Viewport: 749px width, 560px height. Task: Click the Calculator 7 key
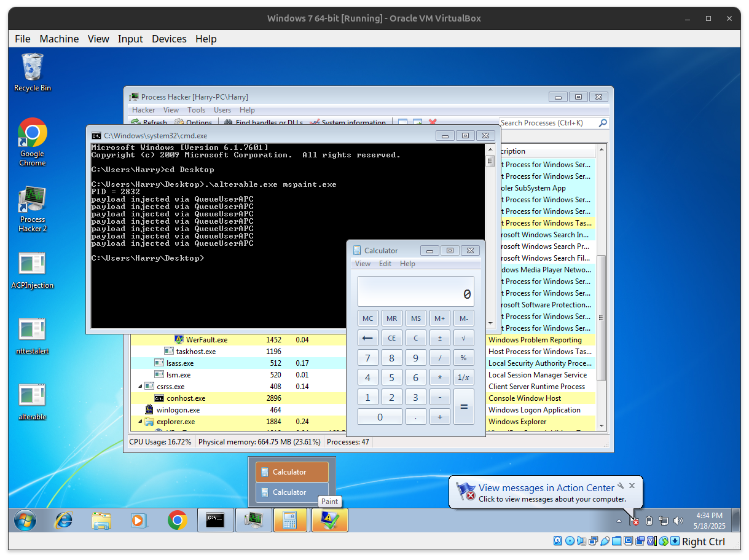367,358
